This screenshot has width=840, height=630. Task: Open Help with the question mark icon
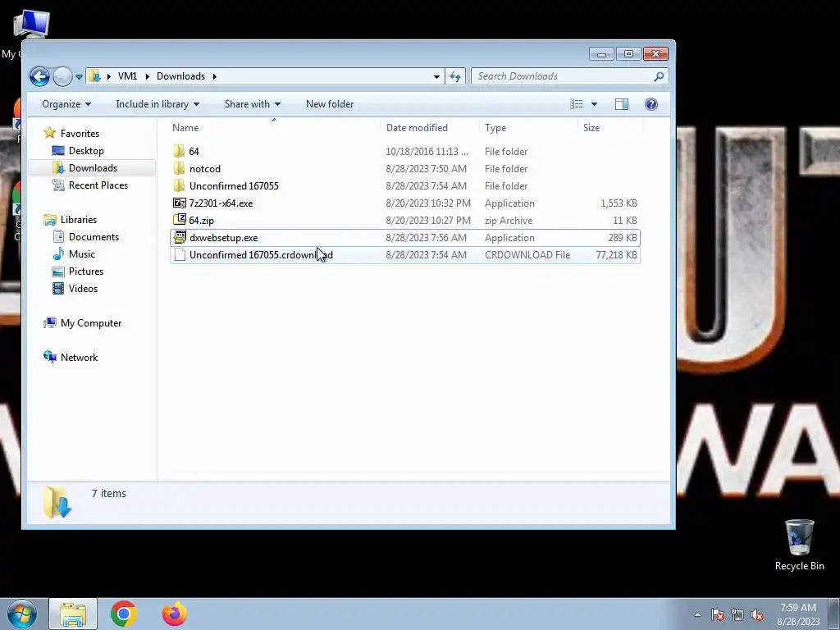coord(651,104)
